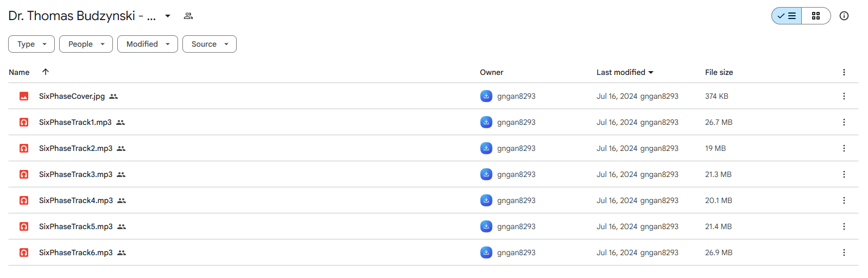Open the folder name dropdown arrow
The image size is (868, 278).
pos(168,16)
